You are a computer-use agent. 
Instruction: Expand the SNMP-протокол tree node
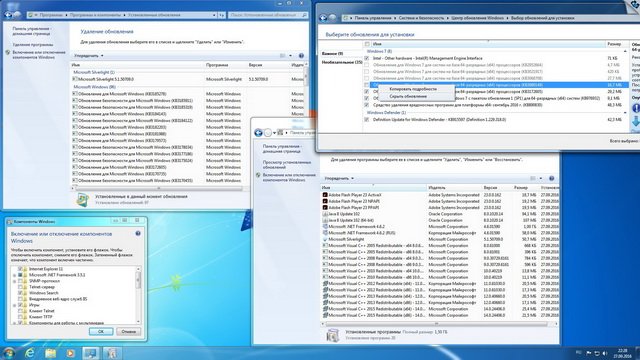click(14, 281)
